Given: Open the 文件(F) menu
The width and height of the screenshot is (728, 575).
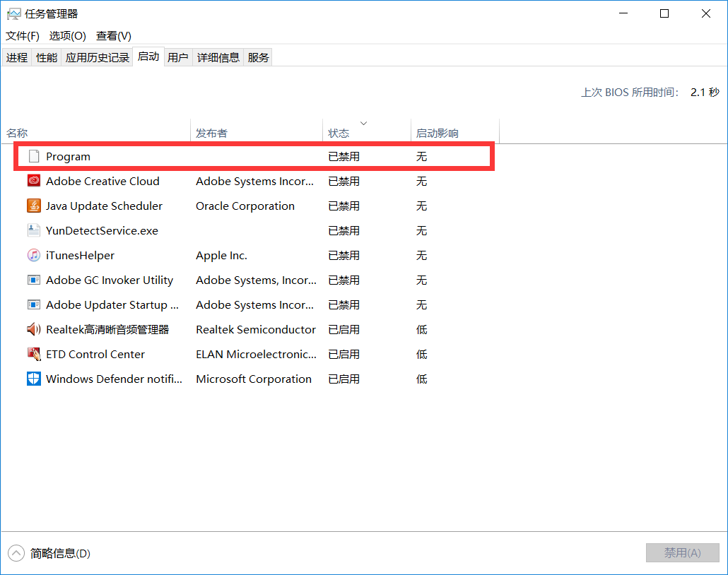Looking at the screenshot, I should [x=23, y=36].
